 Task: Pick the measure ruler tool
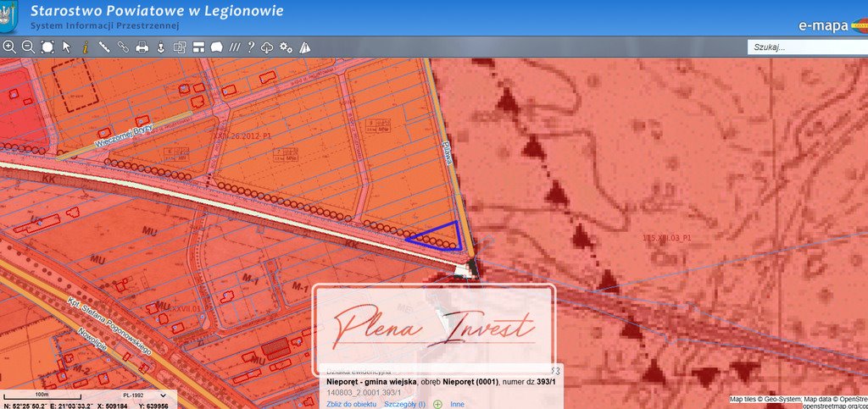[x=104, y=47]
